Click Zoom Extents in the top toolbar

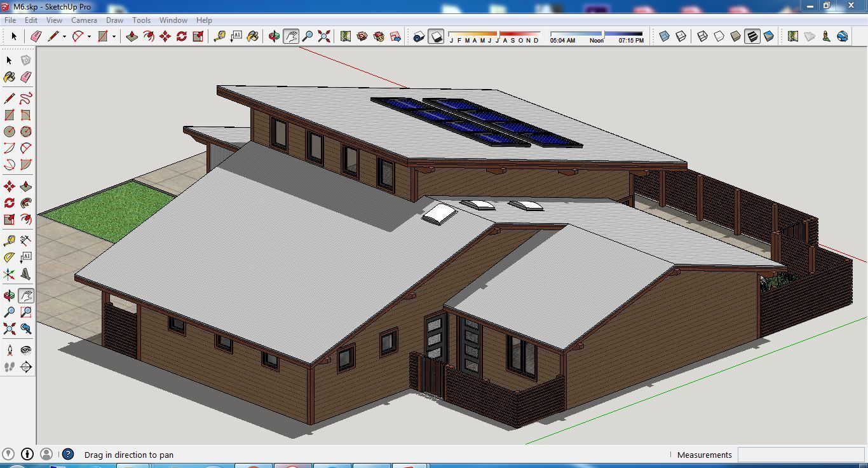coord(324,36)
